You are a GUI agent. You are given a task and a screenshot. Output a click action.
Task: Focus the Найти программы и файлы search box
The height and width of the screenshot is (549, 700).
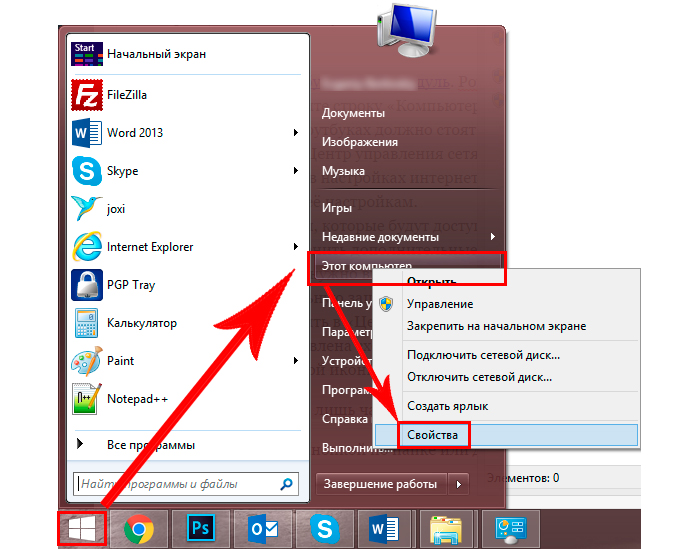click(x=185, y=484)
